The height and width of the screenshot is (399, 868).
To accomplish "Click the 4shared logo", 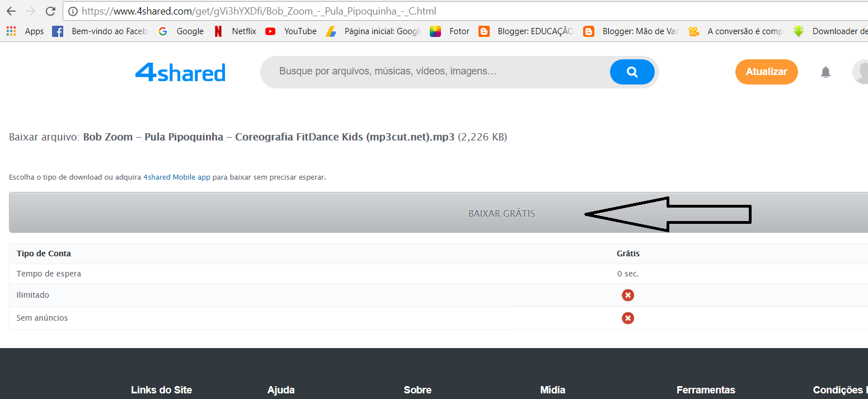I will click(180, 72).
